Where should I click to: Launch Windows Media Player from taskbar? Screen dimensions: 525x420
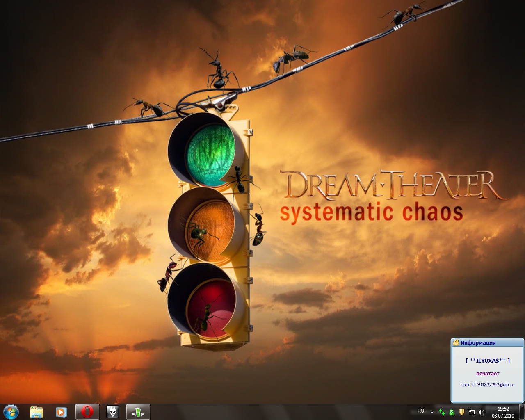(x=62, y=412)
